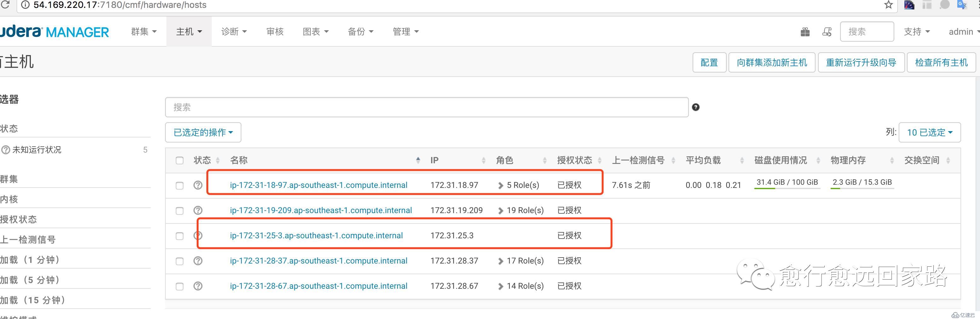Viewport: 980px width, 319px height.
Task: Click 检查所有主机 button
Action: (x=941, y=62)
